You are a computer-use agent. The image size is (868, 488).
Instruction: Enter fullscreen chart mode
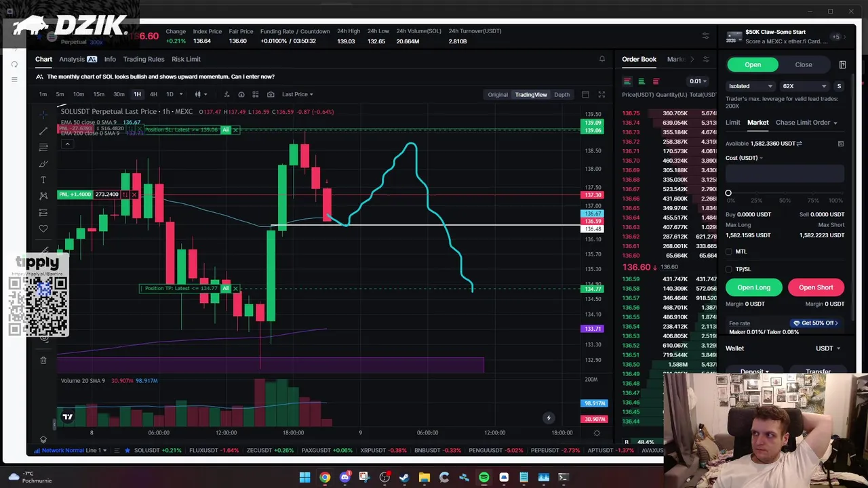(x=601, y=94)
